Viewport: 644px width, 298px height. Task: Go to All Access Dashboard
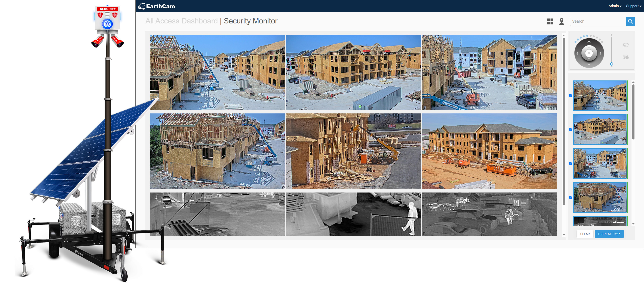(182, 21)
